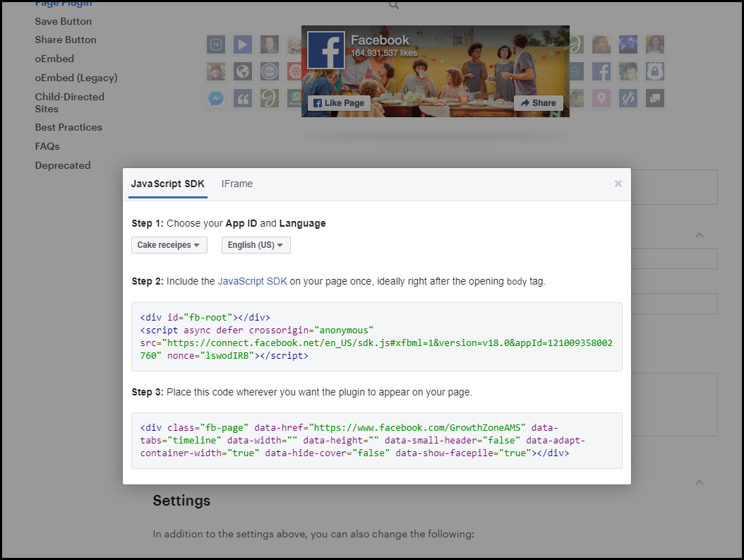Click the blue play button icon

coord(243,44)
